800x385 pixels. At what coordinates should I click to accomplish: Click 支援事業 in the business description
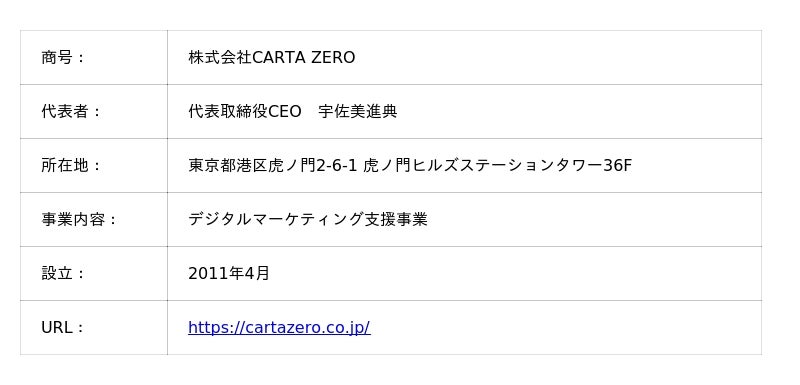coord(396,220)
